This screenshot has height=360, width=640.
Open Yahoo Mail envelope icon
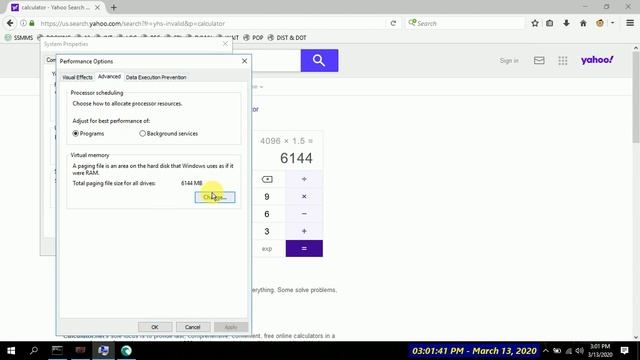539,60
